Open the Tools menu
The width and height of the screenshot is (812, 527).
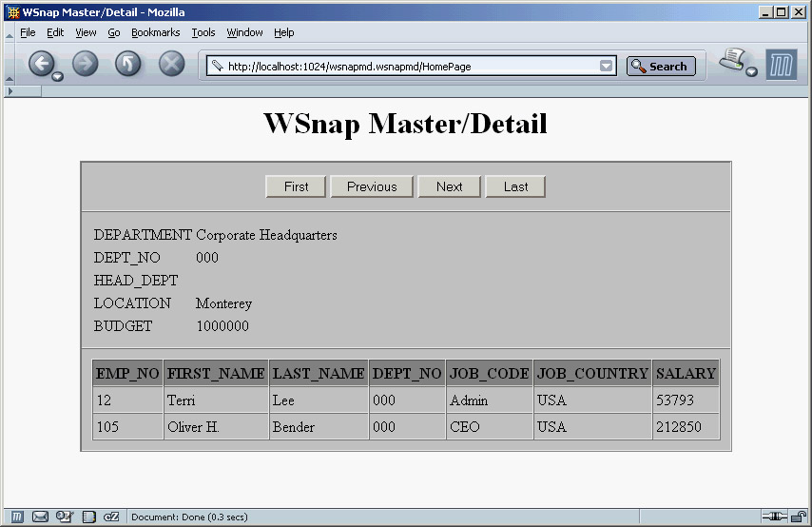[203, 32]
